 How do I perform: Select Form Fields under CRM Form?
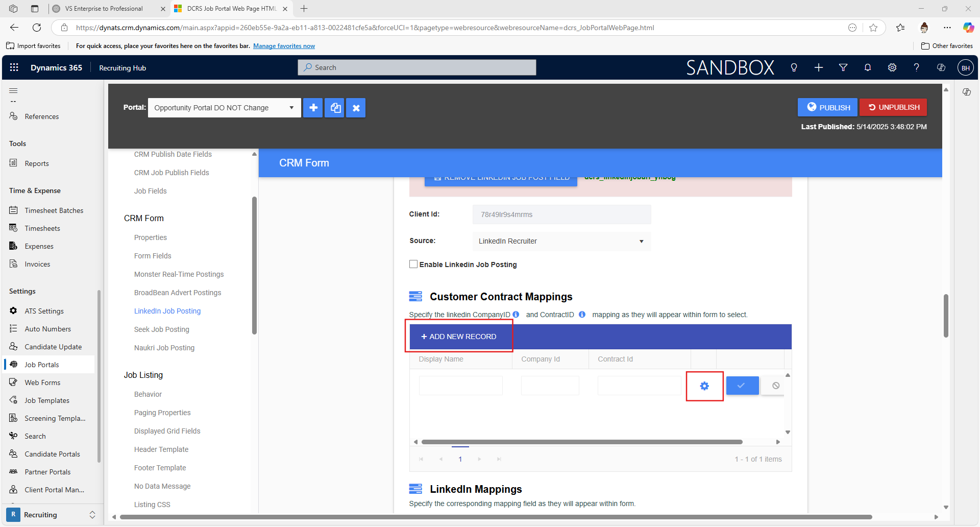(153, 256)
